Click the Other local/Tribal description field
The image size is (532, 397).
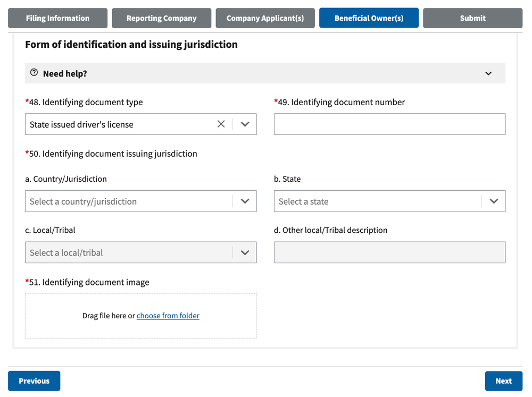(389, 252)
